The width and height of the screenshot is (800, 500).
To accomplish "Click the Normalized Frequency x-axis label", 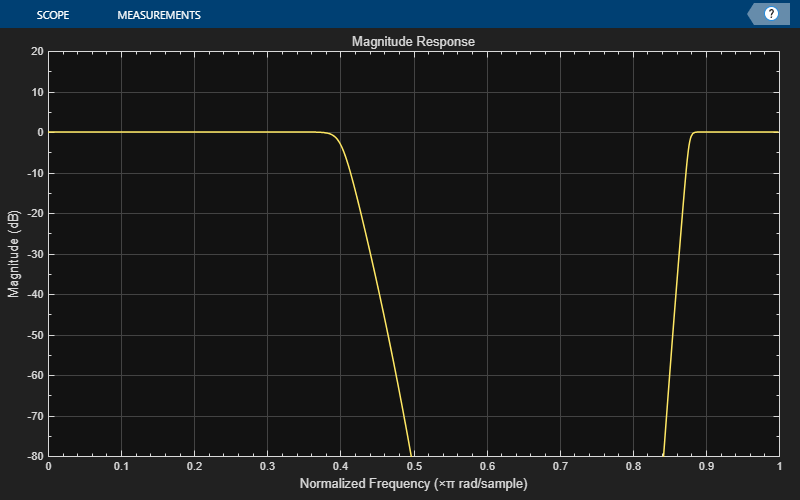I will pyautogui.click(x=413, y=484).
